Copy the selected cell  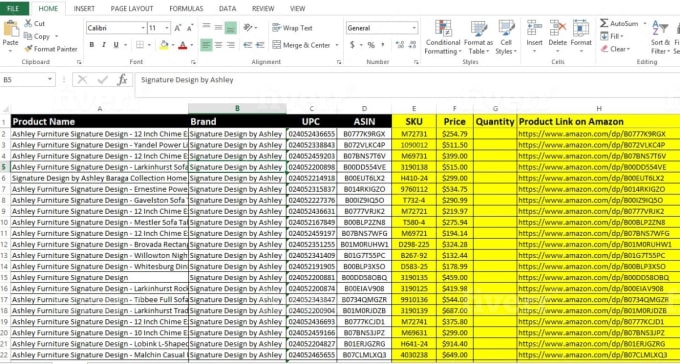pyautogui.click(x=37, y=36)
